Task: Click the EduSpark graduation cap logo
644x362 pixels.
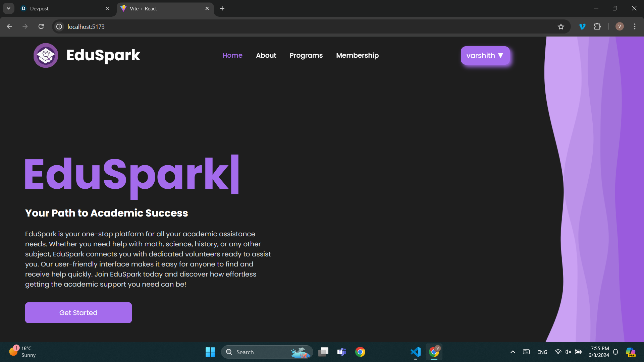Action: click(x=46, y=55)
